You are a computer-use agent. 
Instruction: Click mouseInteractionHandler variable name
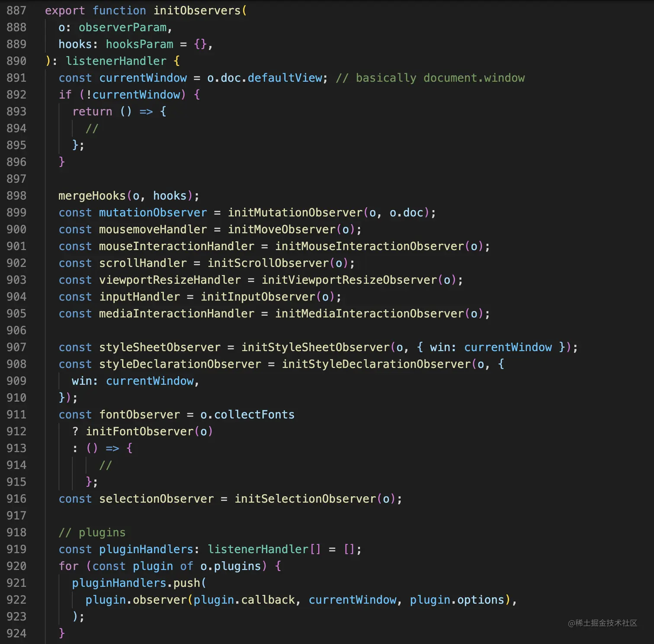177,247
